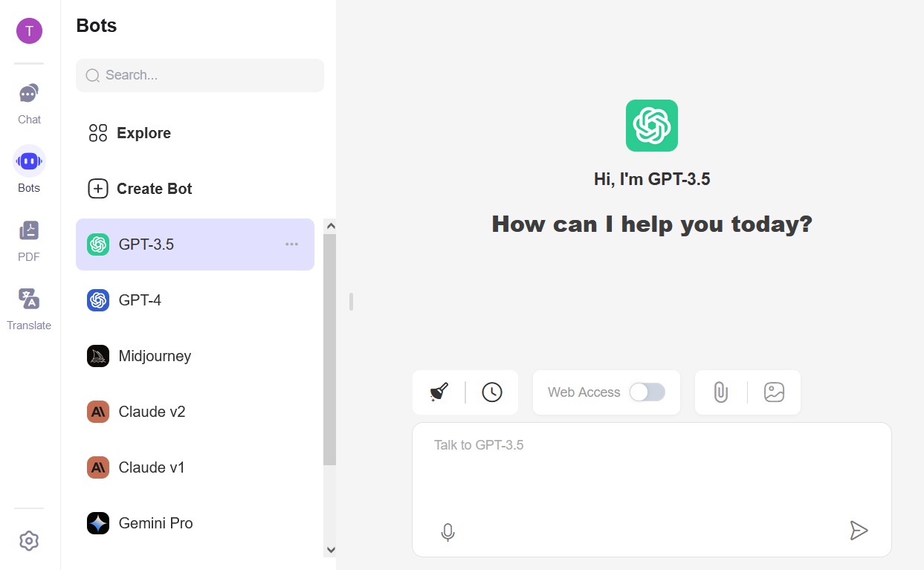Click the bot list scroll up arrow
Viewport: 924px width, 570px height.
point(331,226)
